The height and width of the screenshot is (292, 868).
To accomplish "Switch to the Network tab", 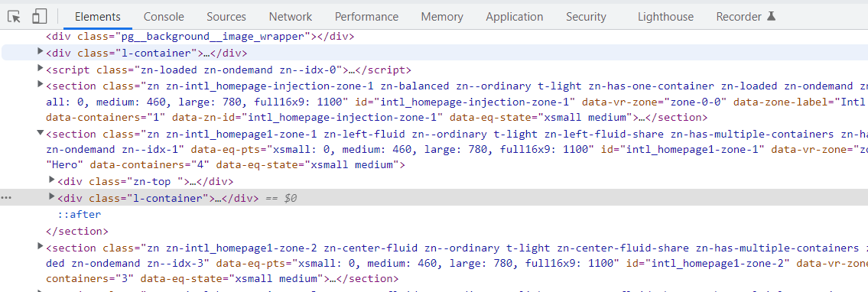I will [x=291, y=17].
